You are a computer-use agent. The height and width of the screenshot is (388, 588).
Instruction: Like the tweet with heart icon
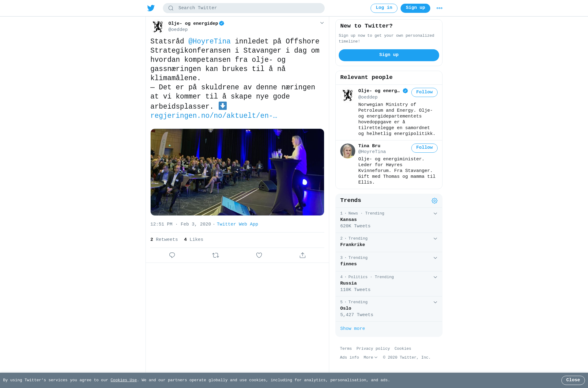[259, 255]
